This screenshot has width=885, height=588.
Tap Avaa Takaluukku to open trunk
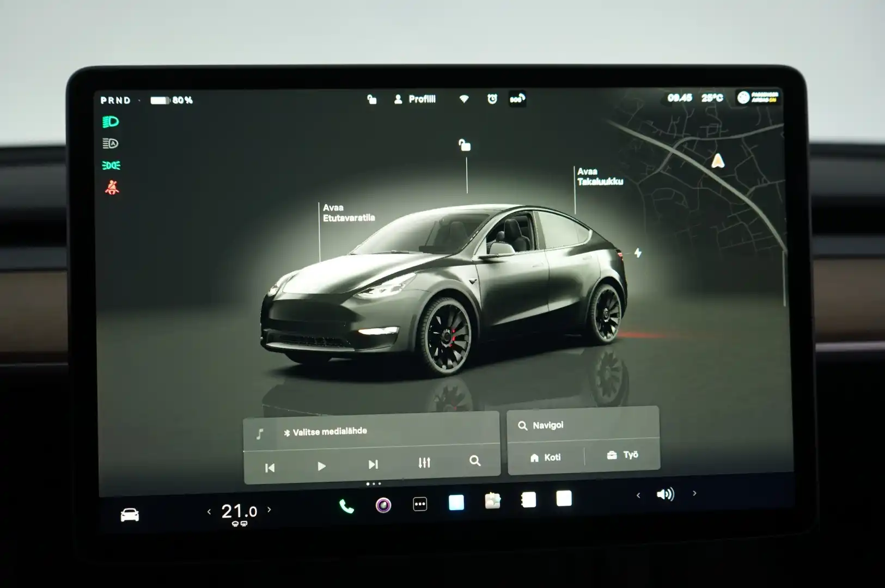[600, 176]
